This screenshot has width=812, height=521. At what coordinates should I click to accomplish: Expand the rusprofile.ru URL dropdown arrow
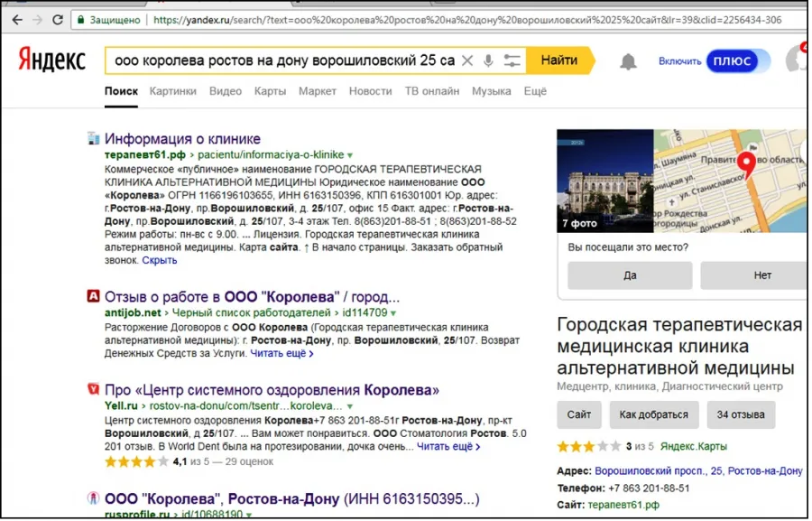[x=249, y=515]
